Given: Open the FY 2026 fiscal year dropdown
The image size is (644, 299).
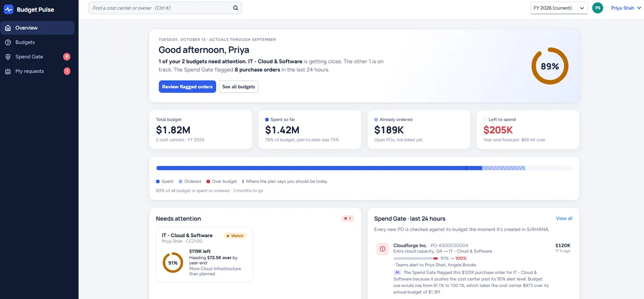Looking at the screenshot, I should pyautogui.click(x=559, y=8).
